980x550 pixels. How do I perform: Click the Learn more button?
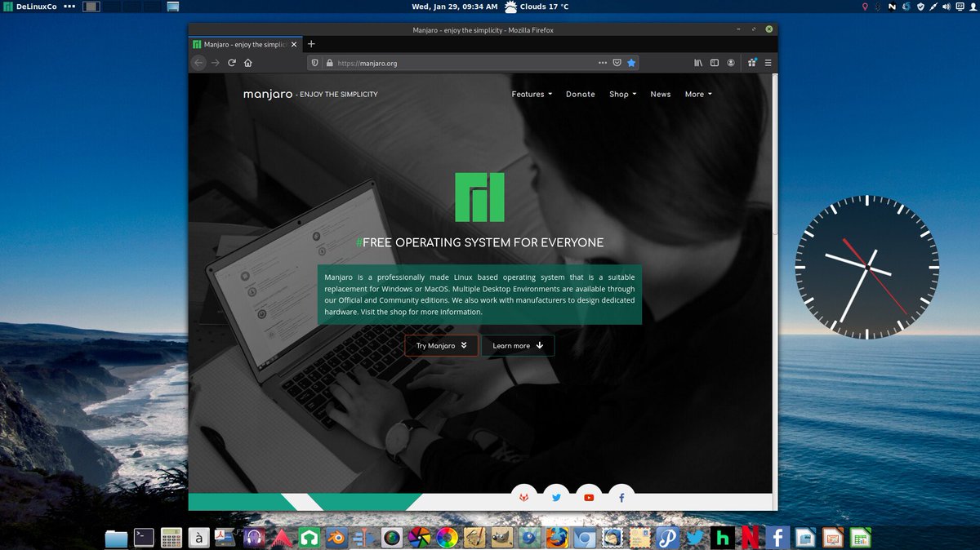click(518, 345)
